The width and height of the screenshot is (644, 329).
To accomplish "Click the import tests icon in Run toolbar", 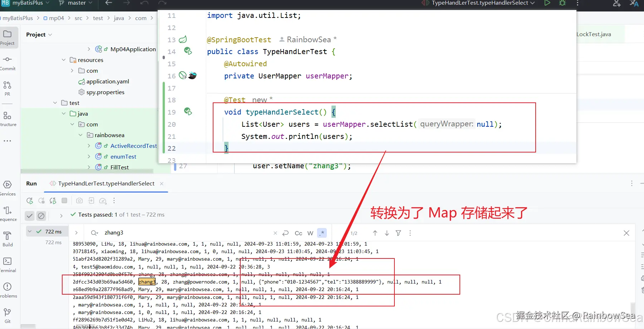I will click(x=91, y=200).
